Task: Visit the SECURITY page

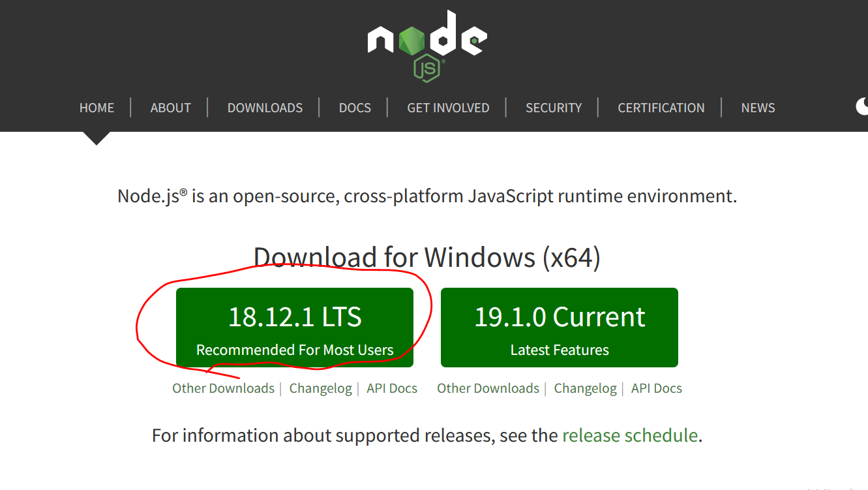Action: tap(554, 108)
